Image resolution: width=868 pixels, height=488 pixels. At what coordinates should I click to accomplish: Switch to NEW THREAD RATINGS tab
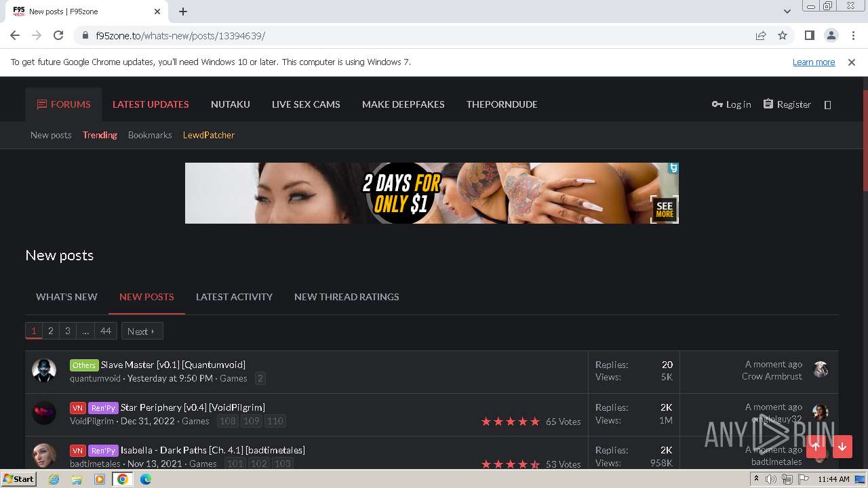(347, 297)
